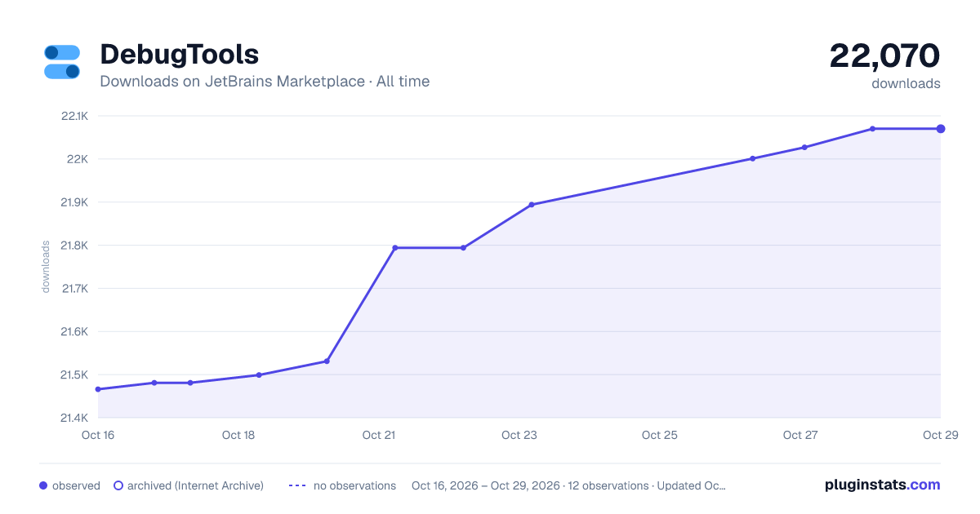Image resolution: width=980 pixels, height=514 pixels.
Task: Click the 'observed' legend label
Action: pyautogui.click(x=76, y=485)
